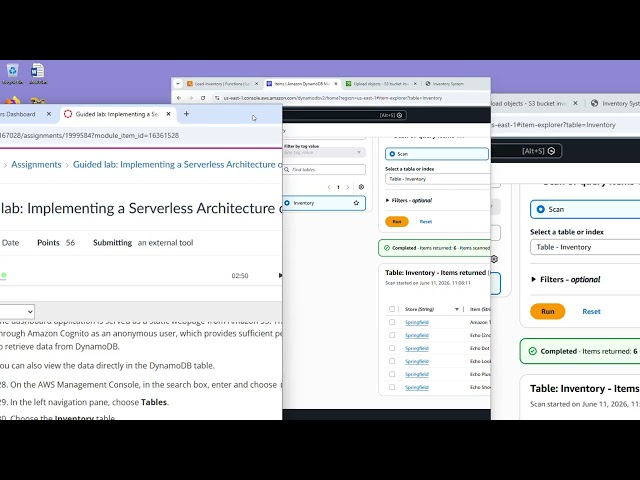Open the tab search arrow in DynamoDB window
This screenshot has width=640, height=480.
178,84
